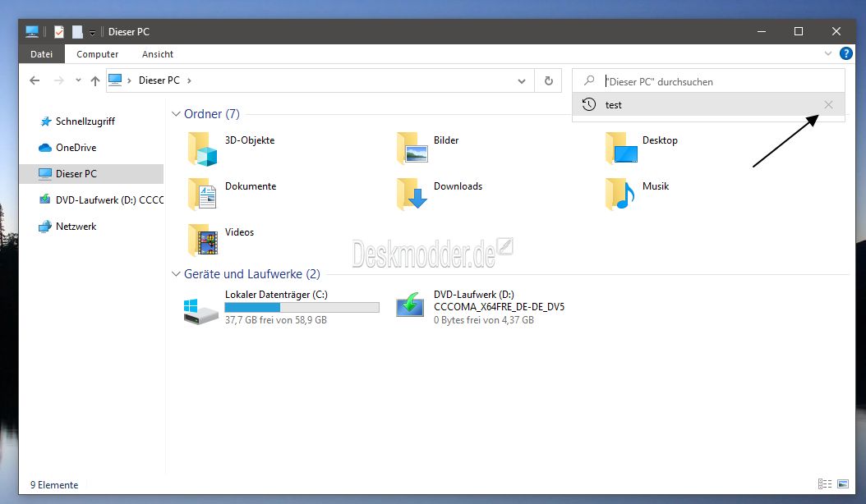Screen dimensions: 866x504
Task: Open the address bar history dropdown
Action: click(x=522, y=81)
